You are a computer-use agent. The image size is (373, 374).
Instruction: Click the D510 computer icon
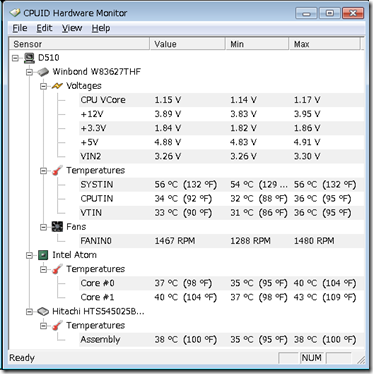(29, 58)
